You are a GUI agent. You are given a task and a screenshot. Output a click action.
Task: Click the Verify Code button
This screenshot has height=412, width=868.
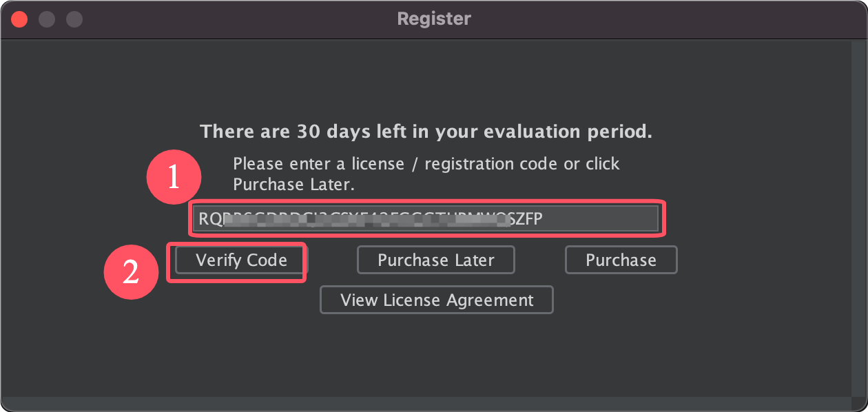click(241, 260)
